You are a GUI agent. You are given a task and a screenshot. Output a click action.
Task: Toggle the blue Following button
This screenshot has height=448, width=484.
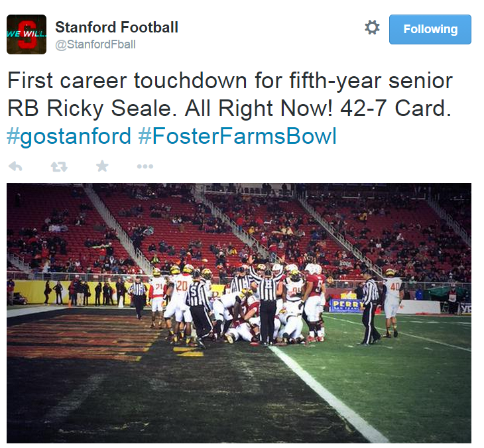tap(430, 29)
